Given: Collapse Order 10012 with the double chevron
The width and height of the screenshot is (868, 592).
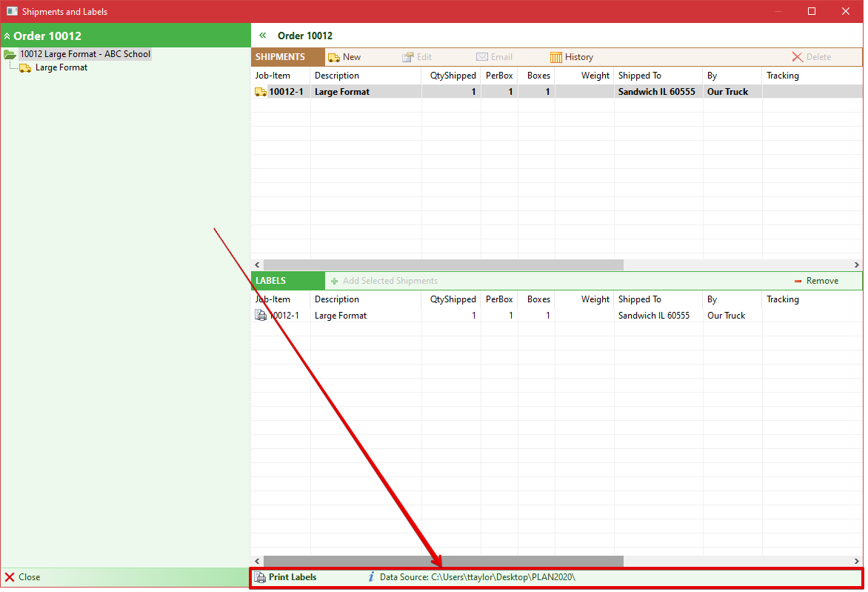Looking at the screenshot, I should pos(7,35).
